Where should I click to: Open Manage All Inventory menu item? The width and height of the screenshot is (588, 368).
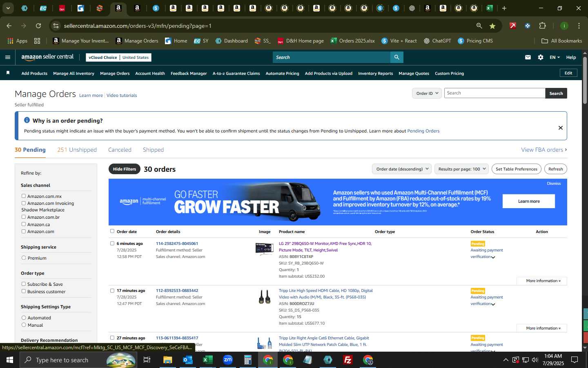tap(73, 74)
